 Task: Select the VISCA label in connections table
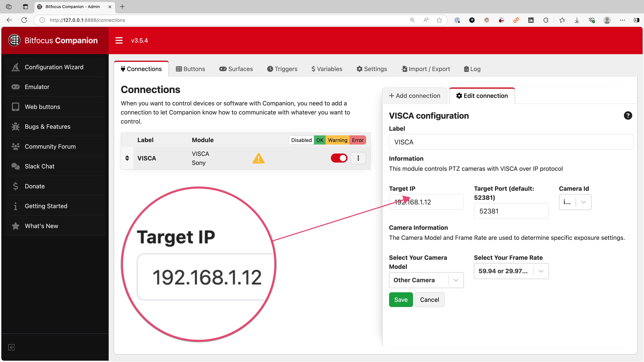pyautogui.click(x=147, y=158)
